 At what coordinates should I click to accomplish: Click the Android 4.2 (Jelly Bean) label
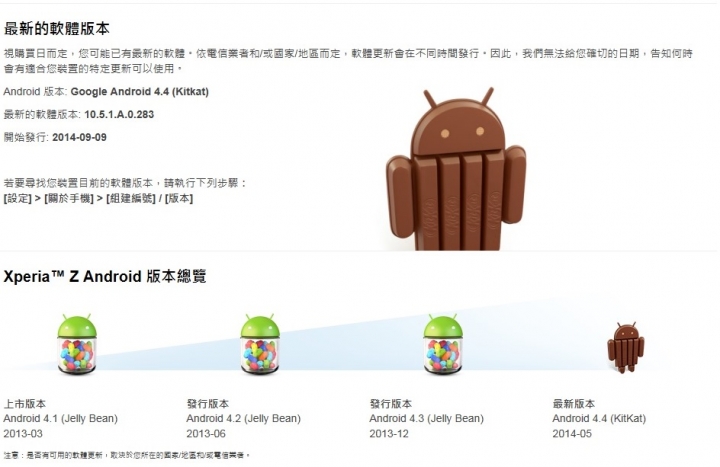pyautogui.click(x=243, y=418)
